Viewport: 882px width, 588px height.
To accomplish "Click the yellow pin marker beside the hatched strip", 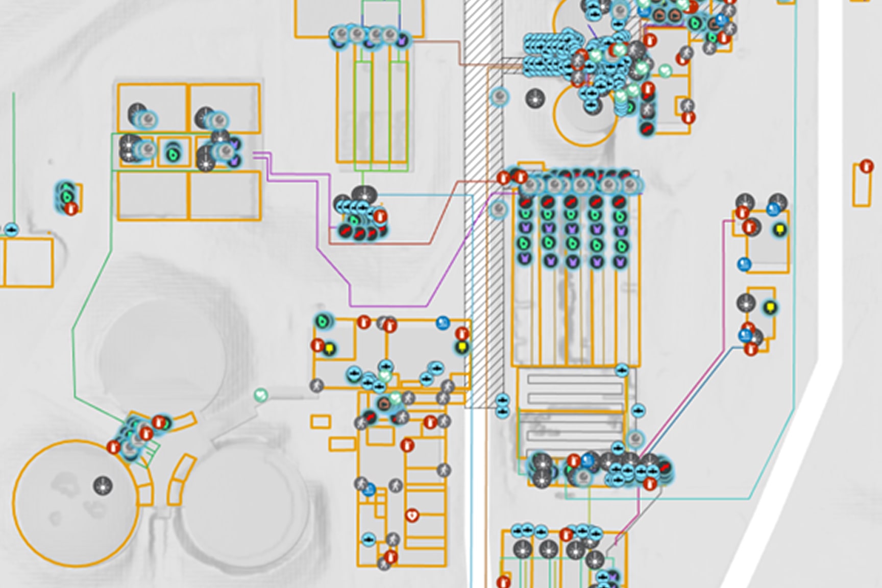I will pos(462,347).
